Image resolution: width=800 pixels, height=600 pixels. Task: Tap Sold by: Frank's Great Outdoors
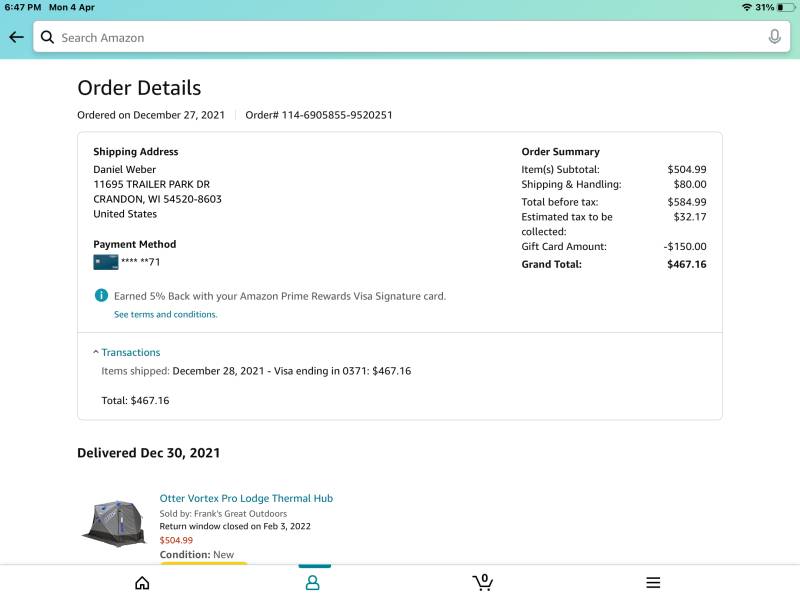point(223,514)
